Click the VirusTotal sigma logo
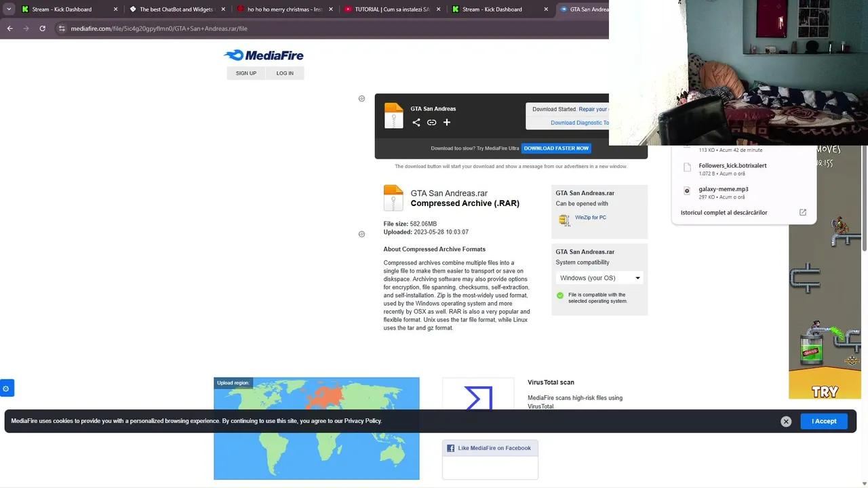 [x=478, y=398]
